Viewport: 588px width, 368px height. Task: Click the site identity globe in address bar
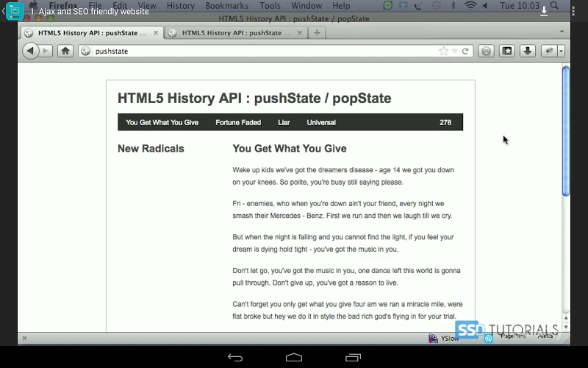(x=85, y=51)
